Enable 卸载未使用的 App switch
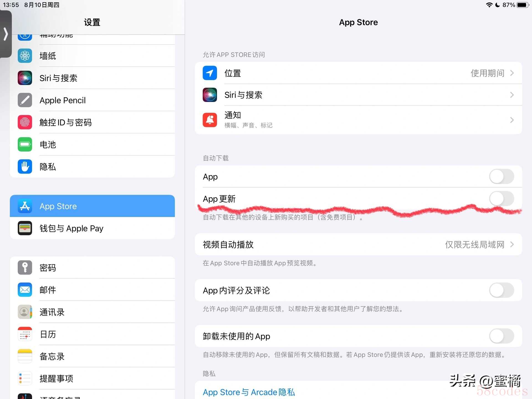 [x=502, y=336]
